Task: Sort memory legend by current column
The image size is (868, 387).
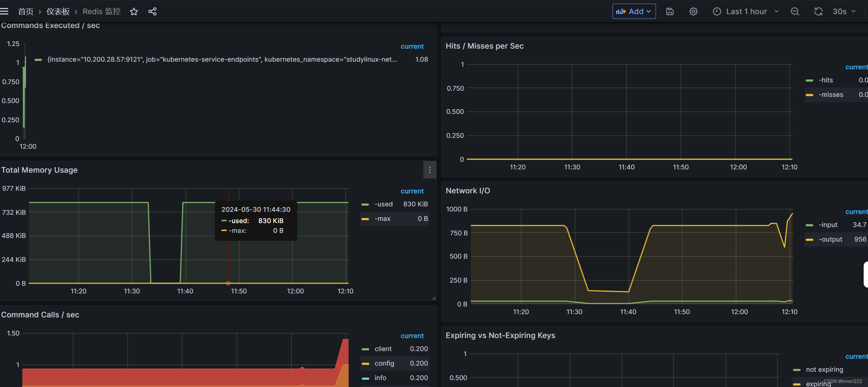Action: coord(412,191)
